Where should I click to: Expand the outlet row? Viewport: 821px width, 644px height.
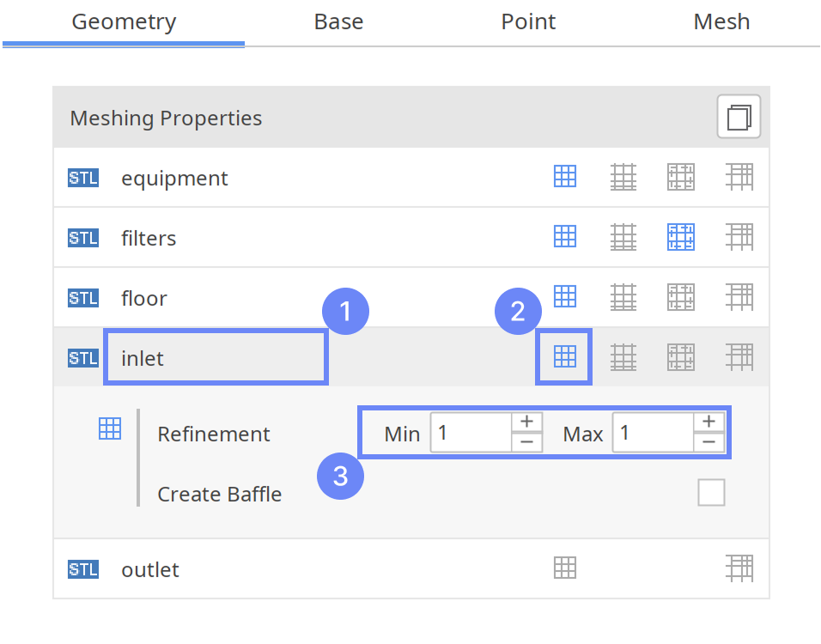coord(150,569)
